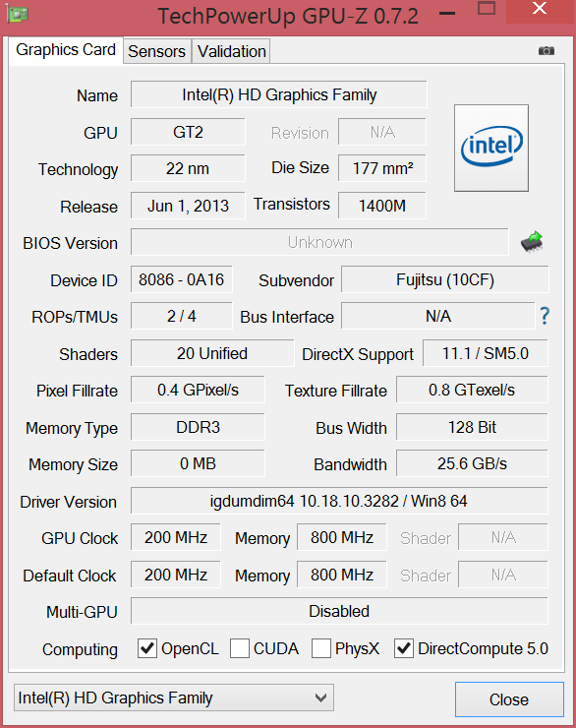576x728 pixels.
Task: Click the Bus Interface question mark
Action: (545, 316)
